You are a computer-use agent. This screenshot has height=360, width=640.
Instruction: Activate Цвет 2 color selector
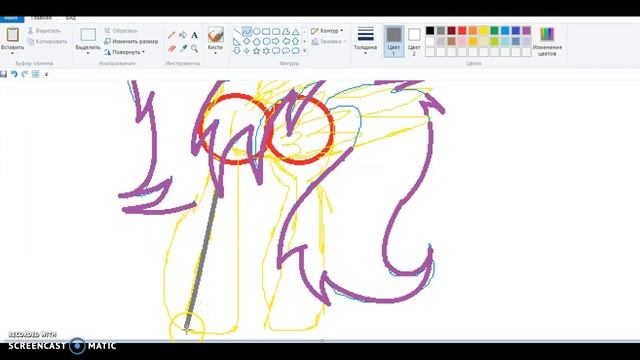coord(414,41)
